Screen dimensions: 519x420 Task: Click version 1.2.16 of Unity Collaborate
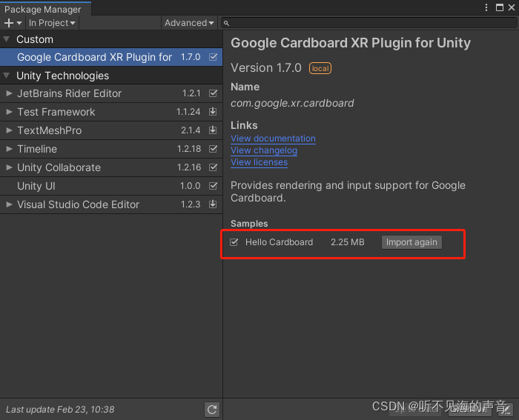pos(189,167)
